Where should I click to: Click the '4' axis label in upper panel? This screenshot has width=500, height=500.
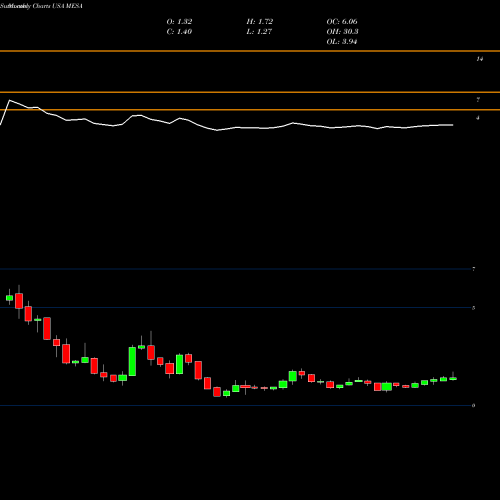pyautogui.click(x=478, y=118)
